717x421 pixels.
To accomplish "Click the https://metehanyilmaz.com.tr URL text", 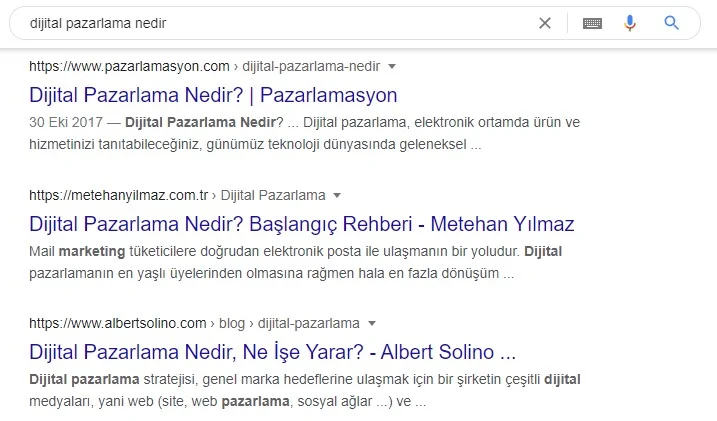I will [119, 195].
